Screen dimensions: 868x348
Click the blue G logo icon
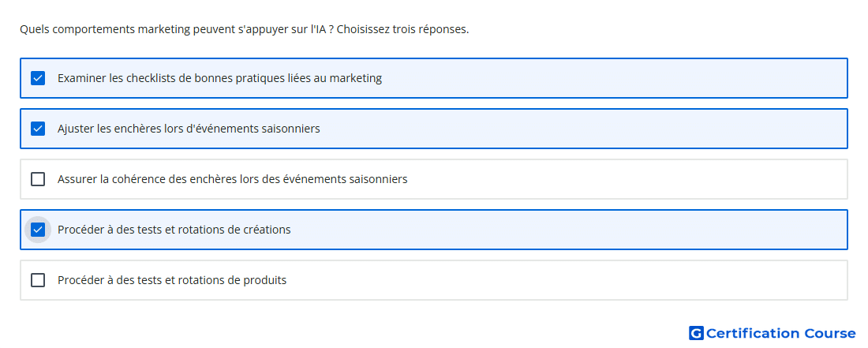pos(696,333)
